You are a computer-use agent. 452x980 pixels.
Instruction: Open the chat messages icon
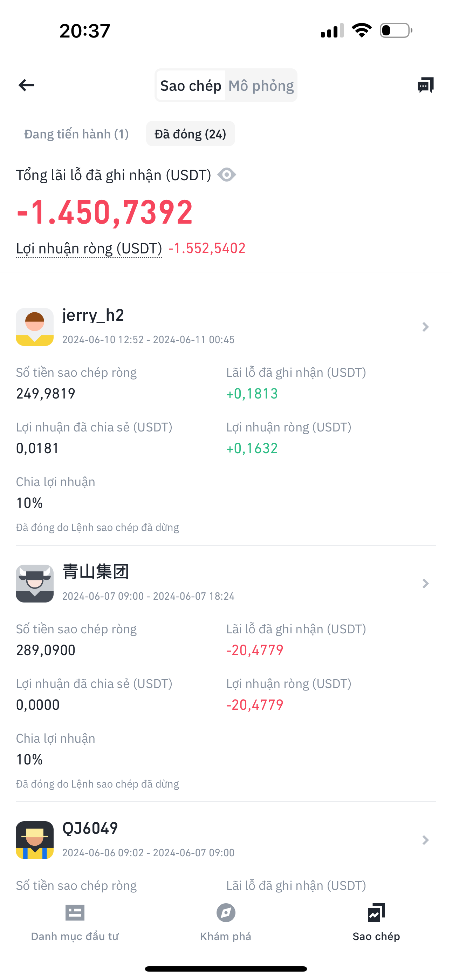425,85
